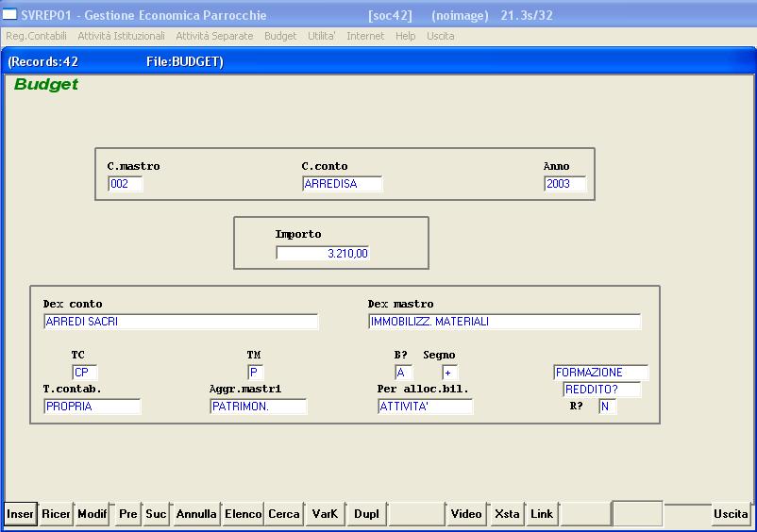
Task: Click the Inser button
Action: pyautogui.click(x=20, y=514)
